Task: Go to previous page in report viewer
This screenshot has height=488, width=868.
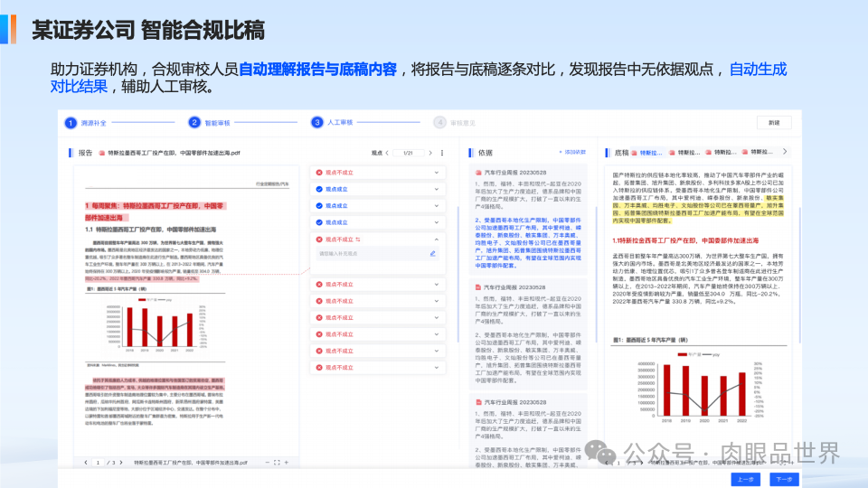Action: [x=86, y=463]
